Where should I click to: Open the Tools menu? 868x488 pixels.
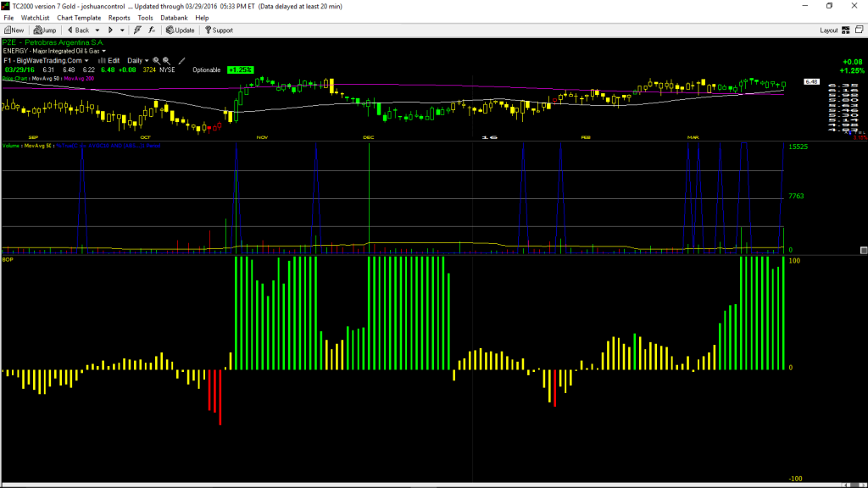pyautogui.click(x=145, y=18)
